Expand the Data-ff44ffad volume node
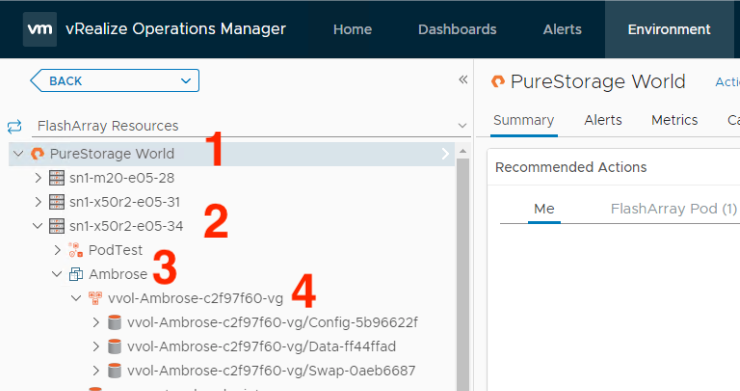 (x=96, y=347)
